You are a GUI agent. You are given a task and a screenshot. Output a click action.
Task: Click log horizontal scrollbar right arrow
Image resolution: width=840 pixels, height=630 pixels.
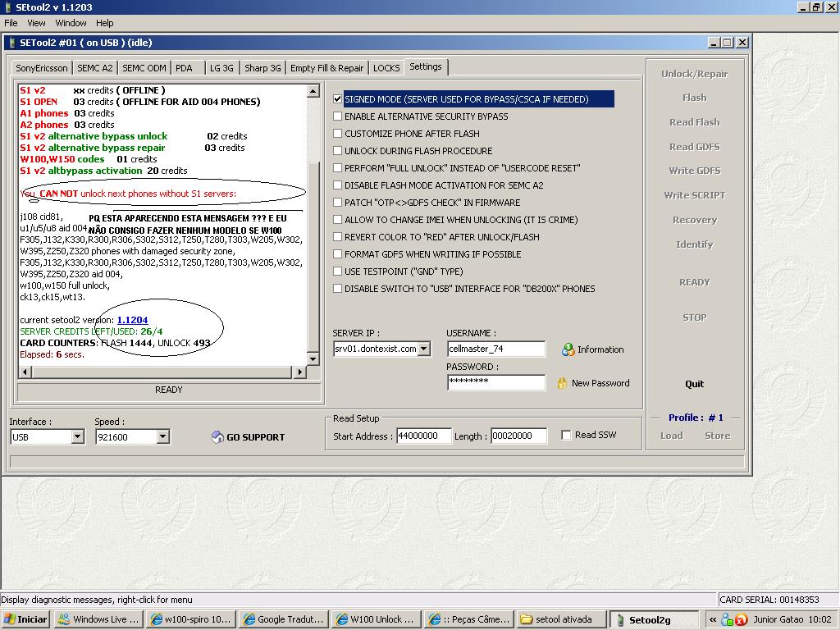tap(300, 372)
